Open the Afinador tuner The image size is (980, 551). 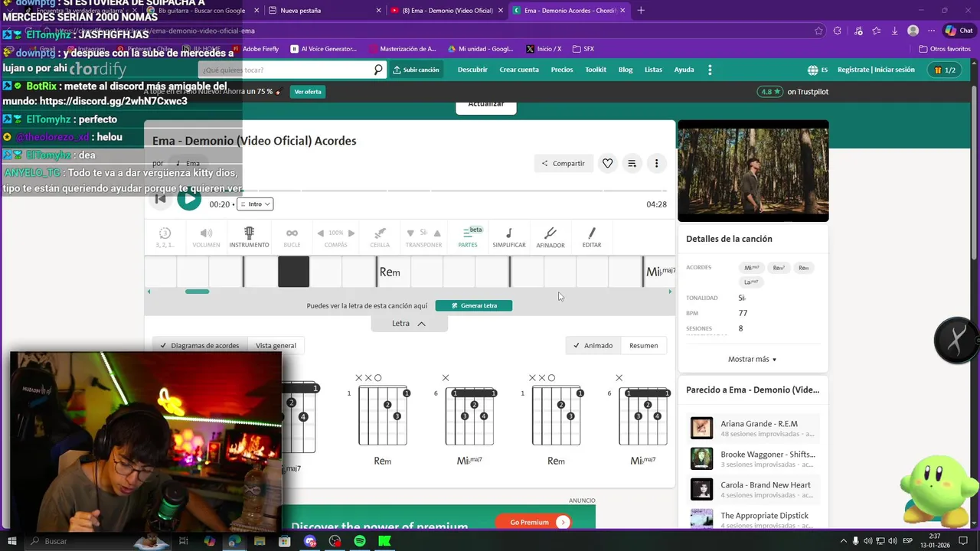[550, 237]
